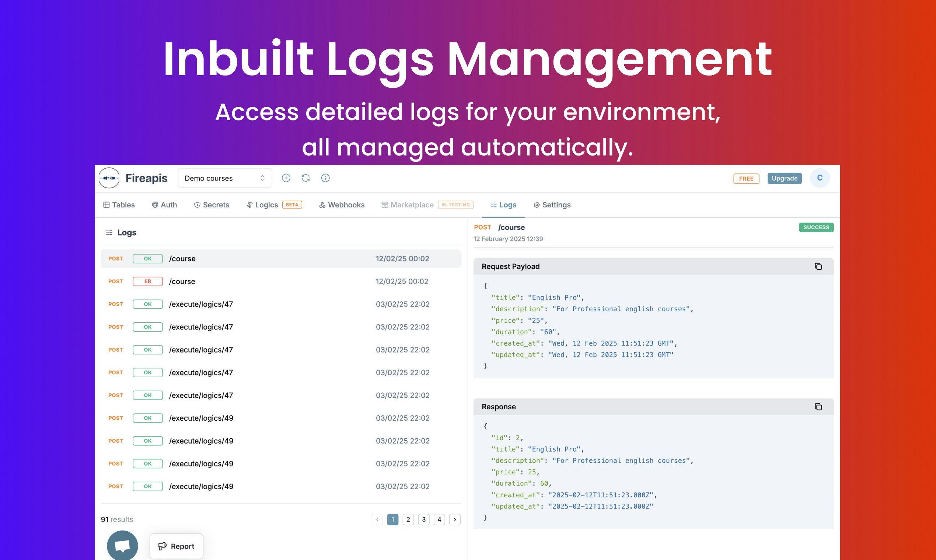
Task: Open the Webhooks tab
Action: [342, 205]
